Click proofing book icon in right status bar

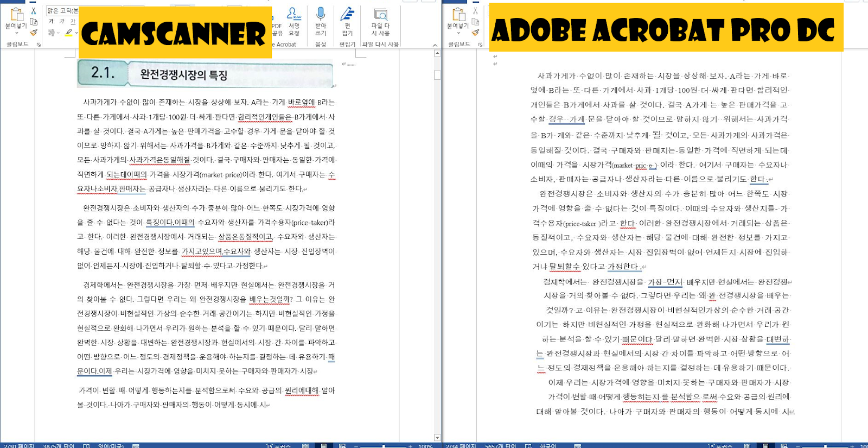(x=528, y=446)
